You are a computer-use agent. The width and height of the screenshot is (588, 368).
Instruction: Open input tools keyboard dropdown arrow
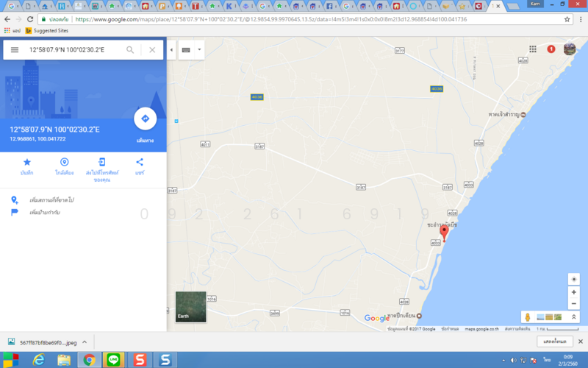tap(199, 50)
